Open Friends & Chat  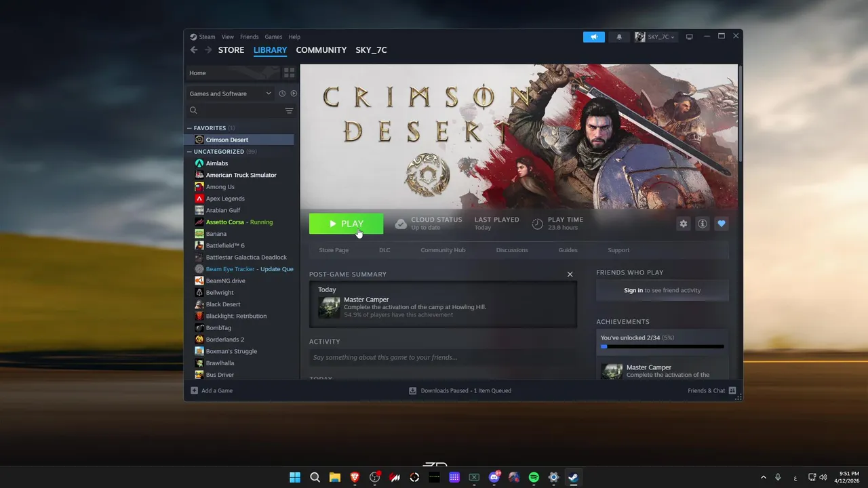point(712,390)
